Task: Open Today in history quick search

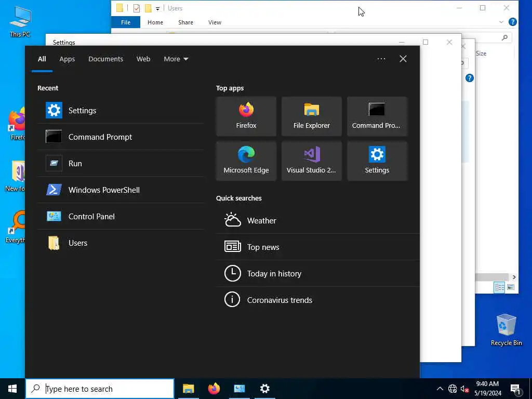Action: click(317, 273)
